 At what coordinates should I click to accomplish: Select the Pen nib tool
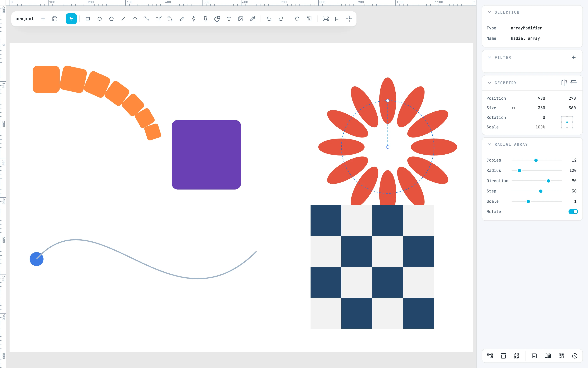point(194,19)
